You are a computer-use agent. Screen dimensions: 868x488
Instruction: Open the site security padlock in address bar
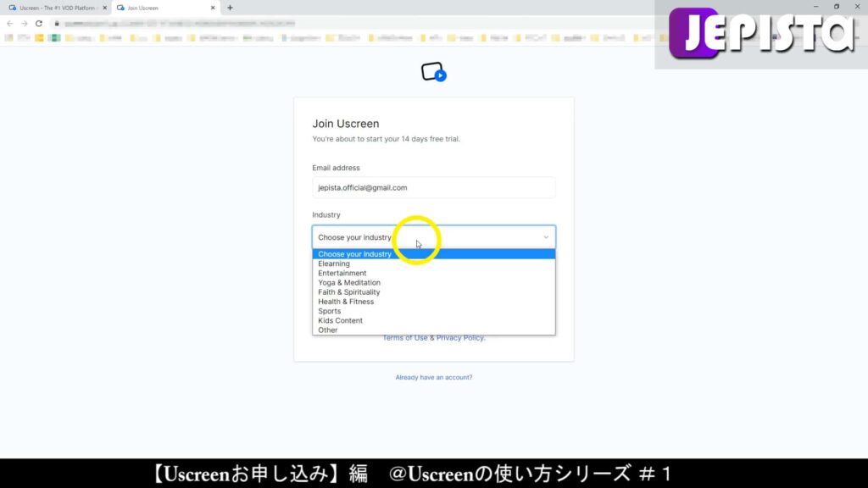(56, 24)
